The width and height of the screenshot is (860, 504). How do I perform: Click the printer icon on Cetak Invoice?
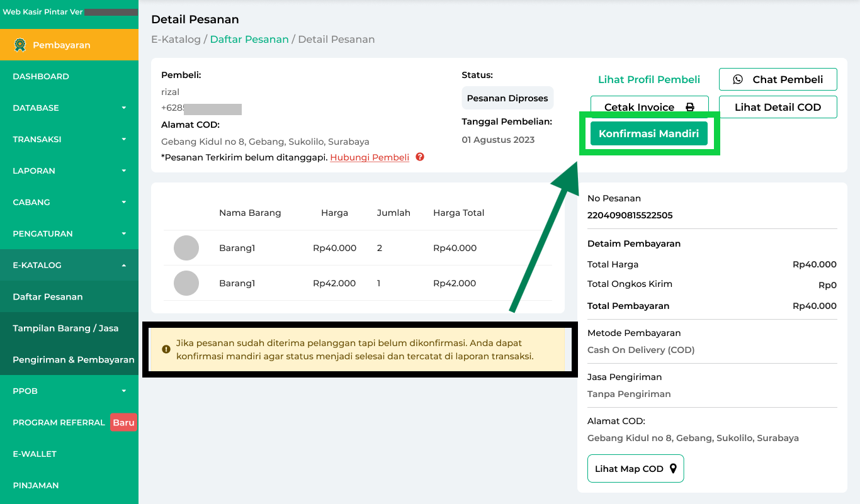pyautogui.click(x=689, y=107)
